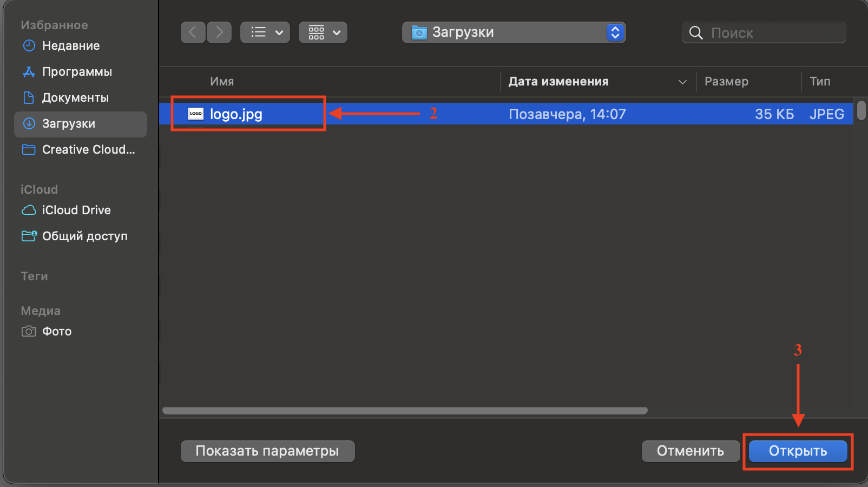
Task: Click the Документы page icon
Action: tap(29, 97)
